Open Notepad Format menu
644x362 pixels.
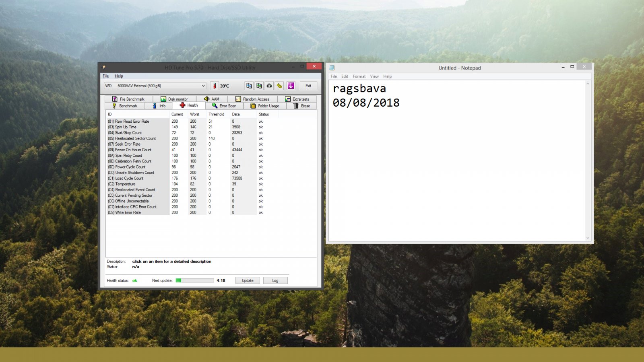coord(359,76)
